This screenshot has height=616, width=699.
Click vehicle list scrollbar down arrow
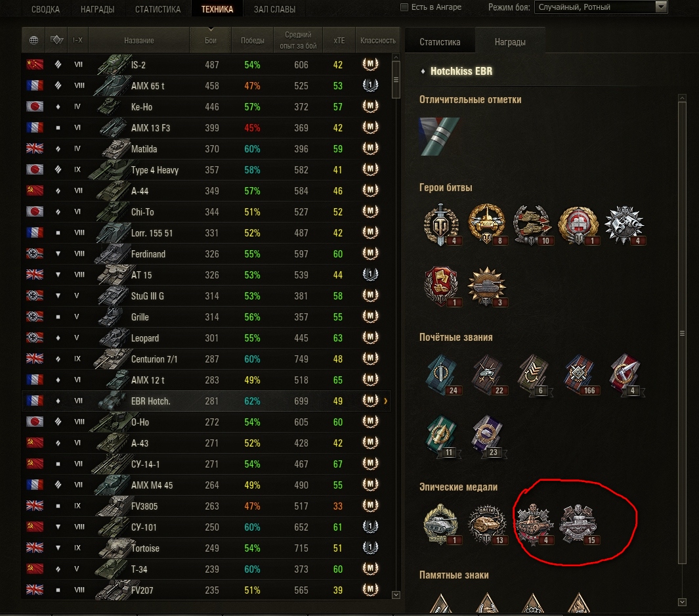tap(396, 594)
